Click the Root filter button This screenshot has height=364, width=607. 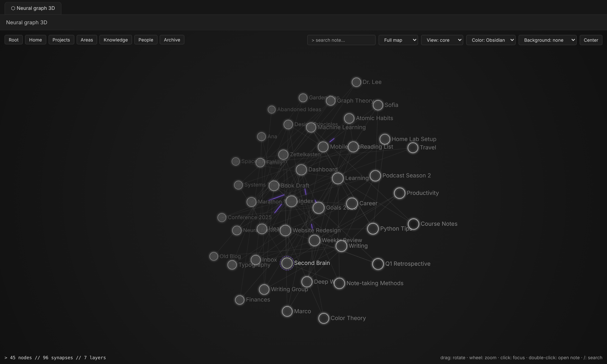pos(14,40)
